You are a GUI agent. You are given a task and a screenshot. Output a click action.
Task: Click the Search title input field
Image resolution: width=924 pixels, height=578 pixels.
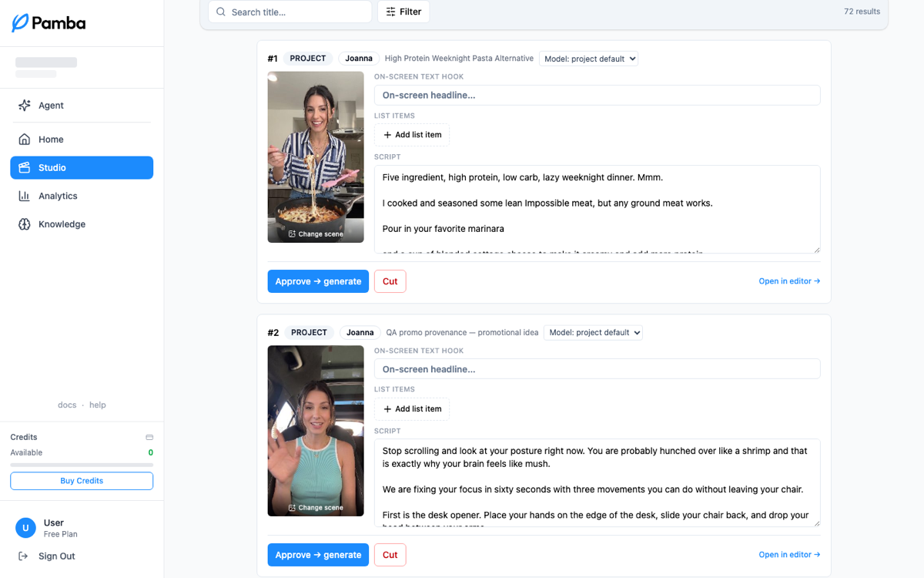pyautogui.click(x=290, y=12)
